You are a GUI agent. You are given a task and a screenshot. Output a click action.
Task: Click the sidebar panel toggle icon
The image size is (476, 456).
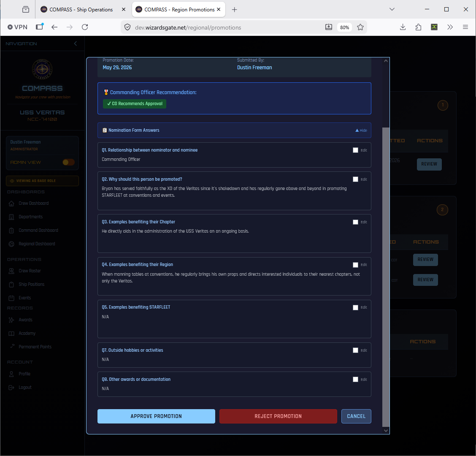pos(40,27)
